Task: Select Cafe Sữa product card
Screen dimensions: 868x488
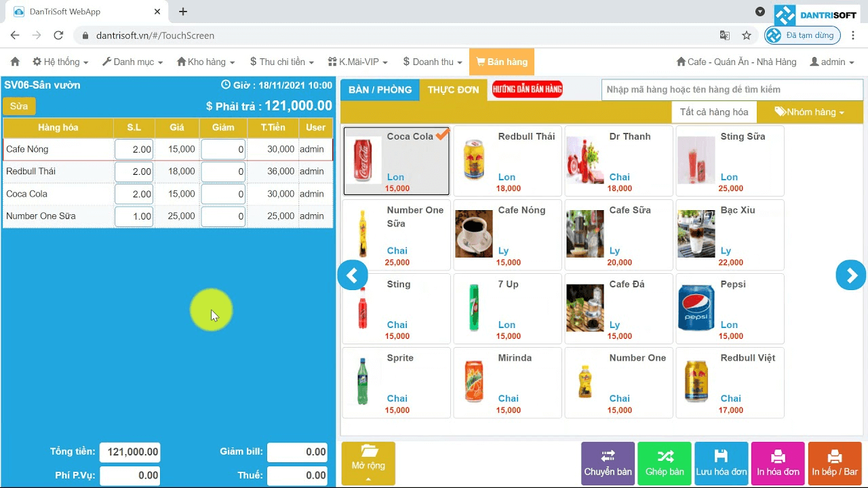Action: (619, 235)
